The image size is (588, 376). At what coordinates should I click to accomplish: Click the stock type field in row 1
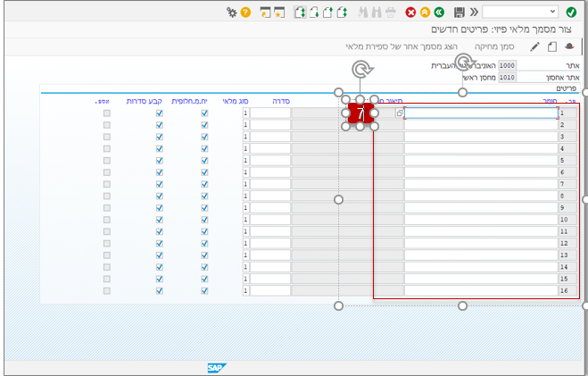point(245,113)
